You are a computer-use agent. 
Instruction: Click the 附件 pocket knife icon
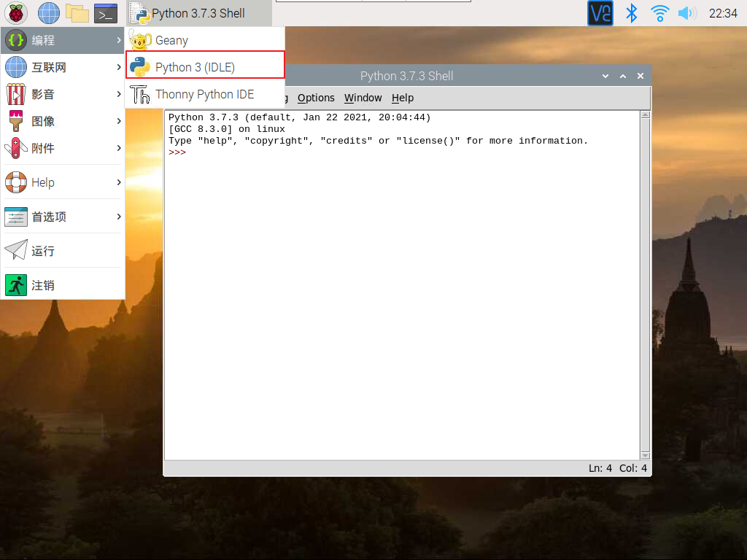[x=16, y=148]
